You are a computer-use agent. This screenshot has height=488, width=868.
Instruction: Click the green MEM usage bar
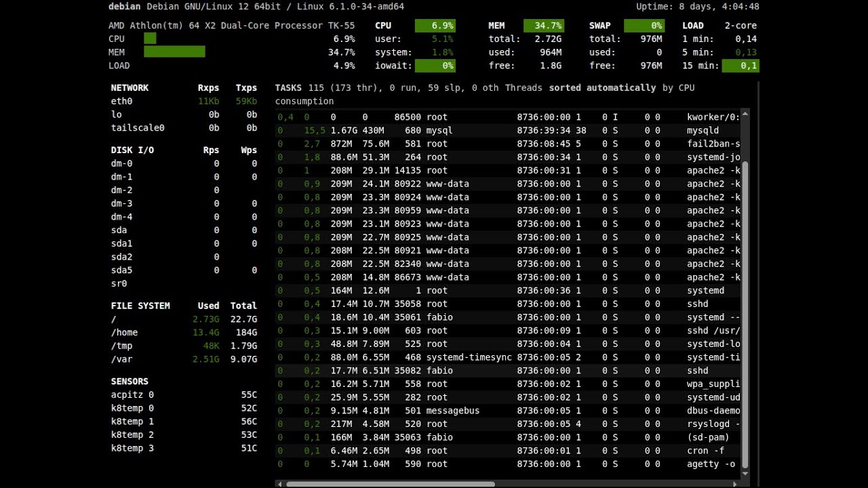click(x=174, y=52)
